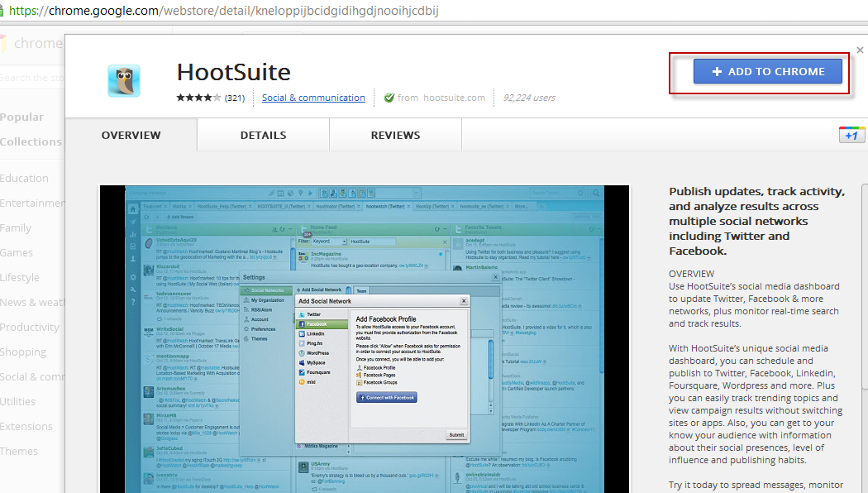The height and width of the screenshot is (493, 868).
Task: Choose the News & weather sidebar category
Action: (32, 303)
